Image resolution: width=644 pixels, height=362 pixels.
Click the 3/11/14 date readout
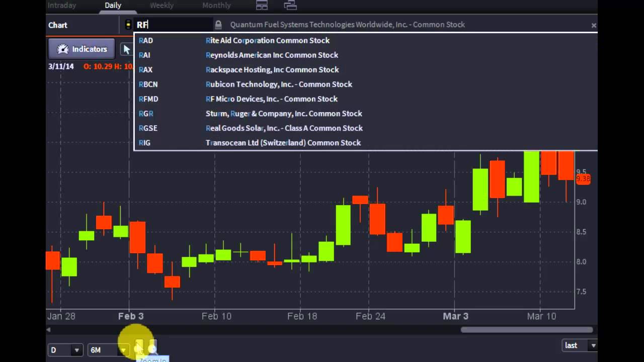[x=61, y=66]
